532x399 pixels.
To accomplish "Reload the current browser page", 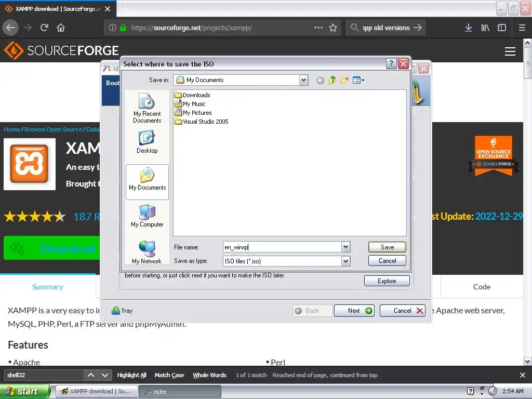I will (x=44, y=28).
